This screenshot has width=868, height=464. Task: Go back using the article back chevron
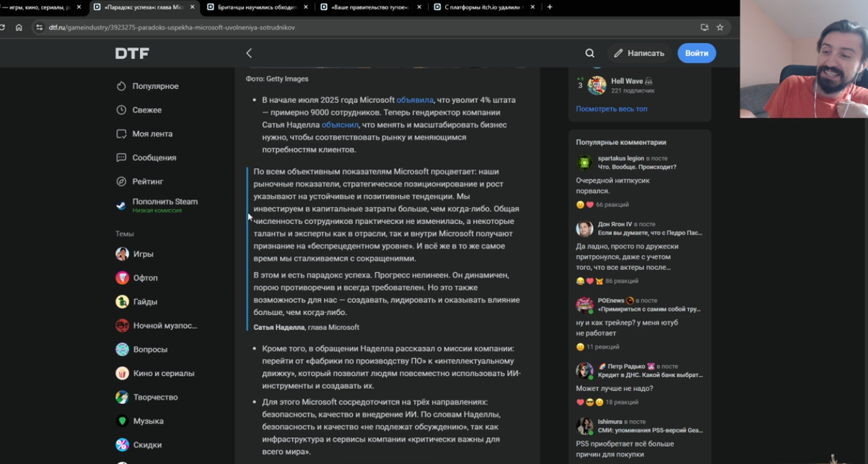[249, 53]
